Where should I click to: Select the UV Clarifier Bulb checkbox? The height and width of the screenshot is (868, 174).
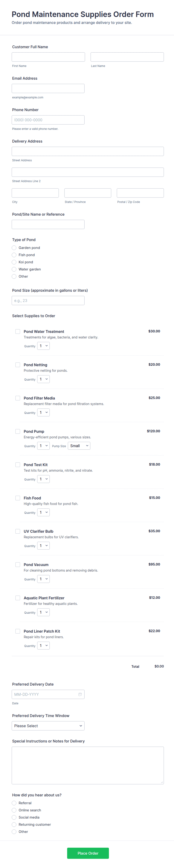[x=18, y=531]
